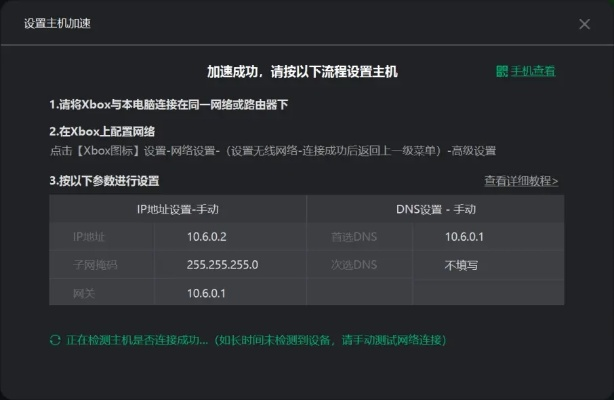Click the 次选DNS label

354,265
